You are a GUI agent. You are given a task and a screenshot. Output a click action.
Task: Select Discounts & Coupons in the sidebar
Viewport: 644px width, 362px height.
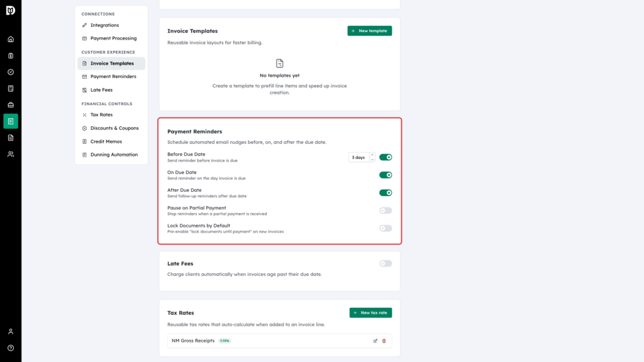(x=111, y=128)
